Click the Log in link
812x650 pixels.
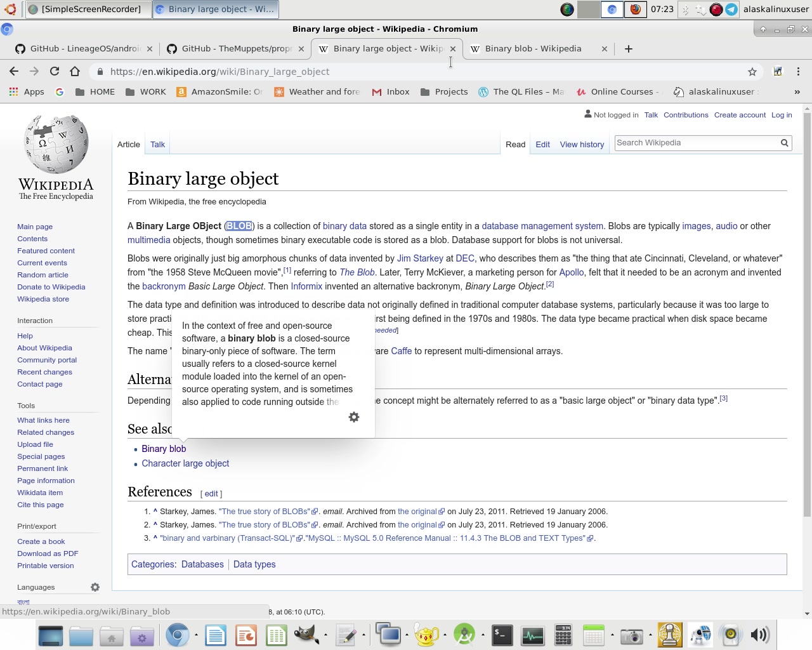(x=782, y=115)
